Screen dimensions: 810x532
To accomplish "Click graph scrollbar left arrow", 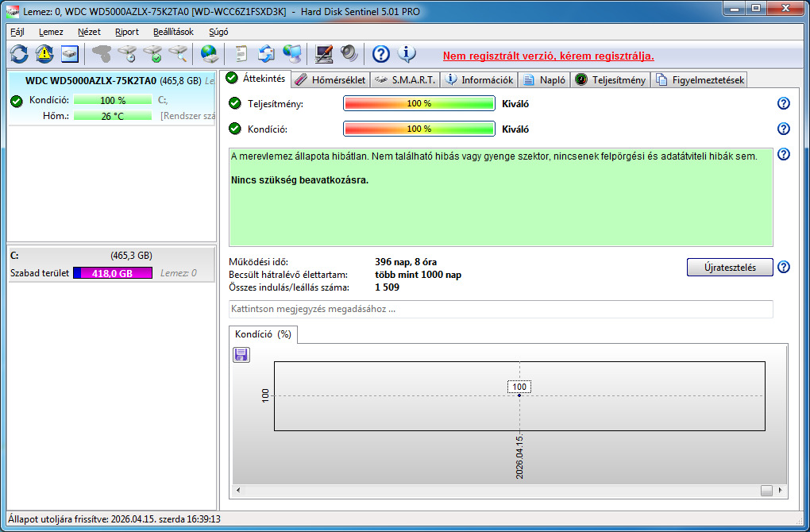I will tap(238, 490).
